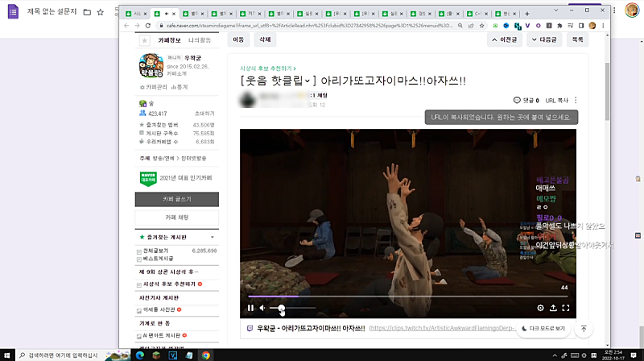Viewport: 644px width, 361px height.
Task: Expand the 즐겨찾는 게시판 section arrow
Action: 213,239
